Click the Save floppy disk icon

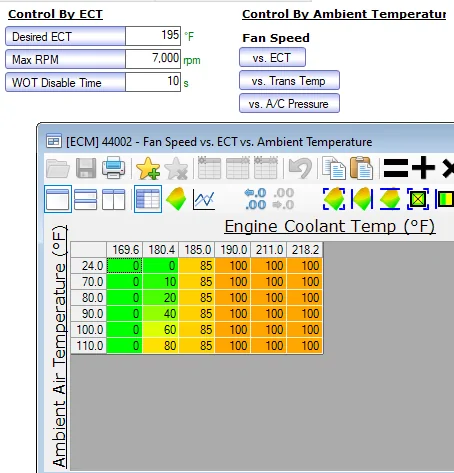pos(86,168)
